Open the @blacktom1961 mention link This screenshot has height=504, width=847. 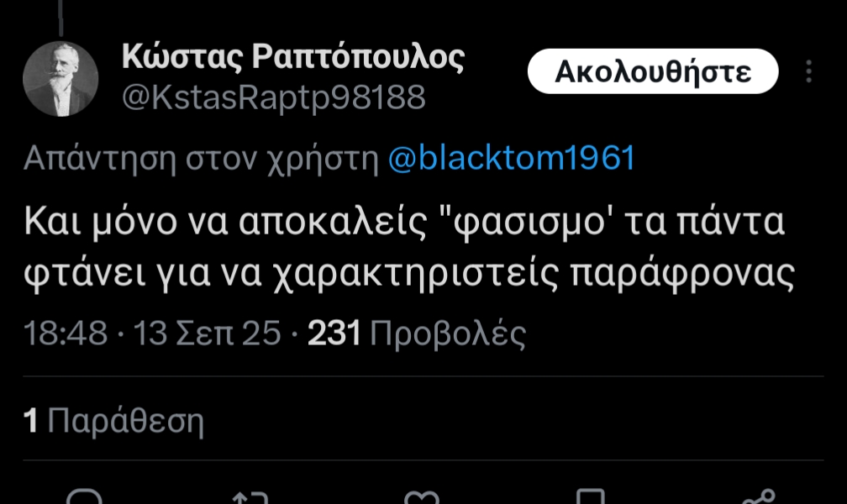click(512, 158)
